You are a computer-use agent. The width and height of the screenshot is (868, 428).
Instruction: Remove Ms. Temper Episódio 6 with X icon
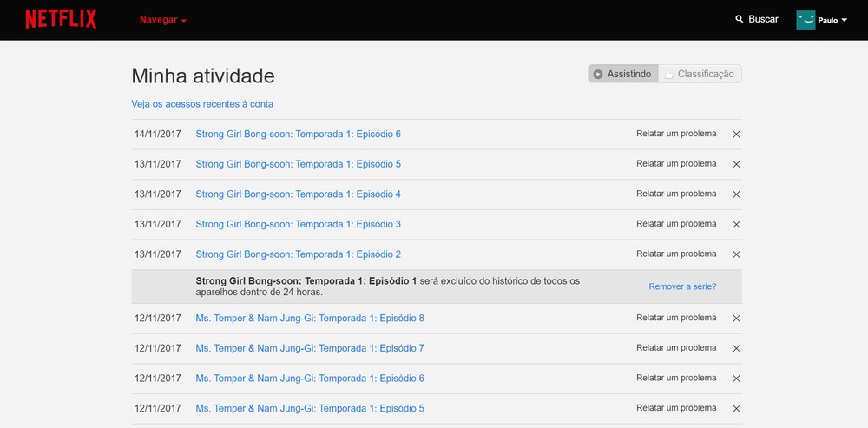[736, 379]
